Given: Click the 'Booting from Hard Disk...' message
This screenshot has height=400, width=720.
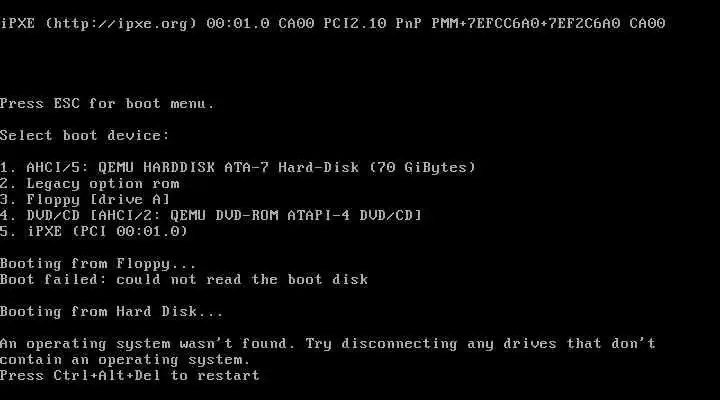Looking at the screenshot, I should [112, 312].
